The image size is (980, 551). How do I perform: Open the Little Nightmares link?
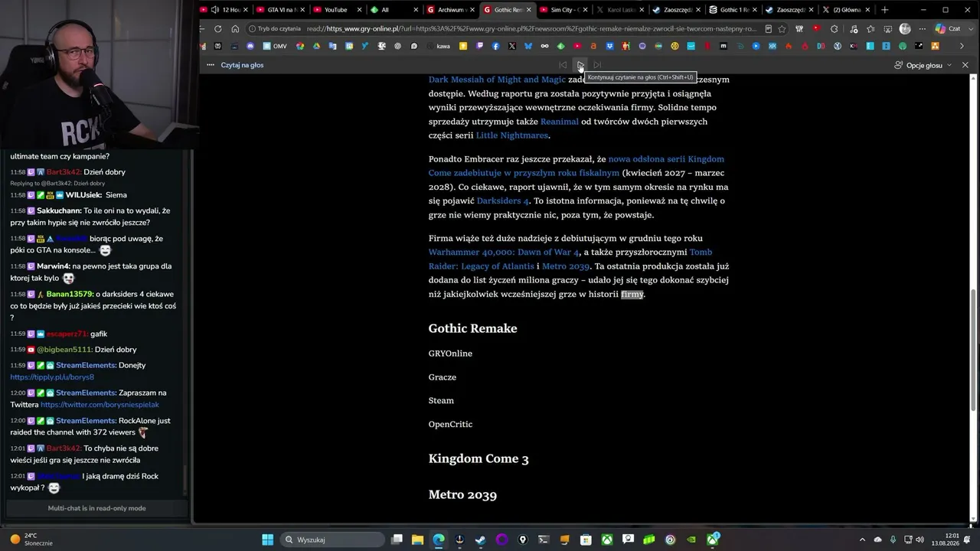[512, 135]
